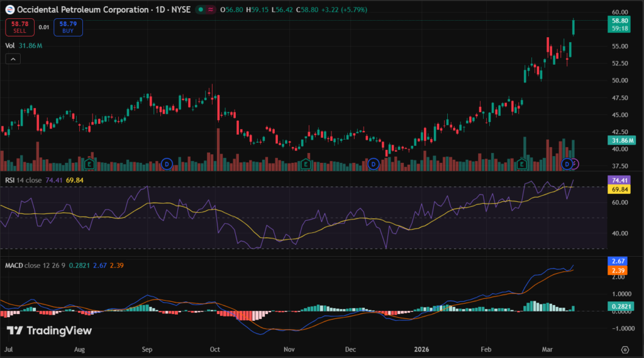Click the green market status dot
This screenshot has width=644, height=358.
point(200,10)
